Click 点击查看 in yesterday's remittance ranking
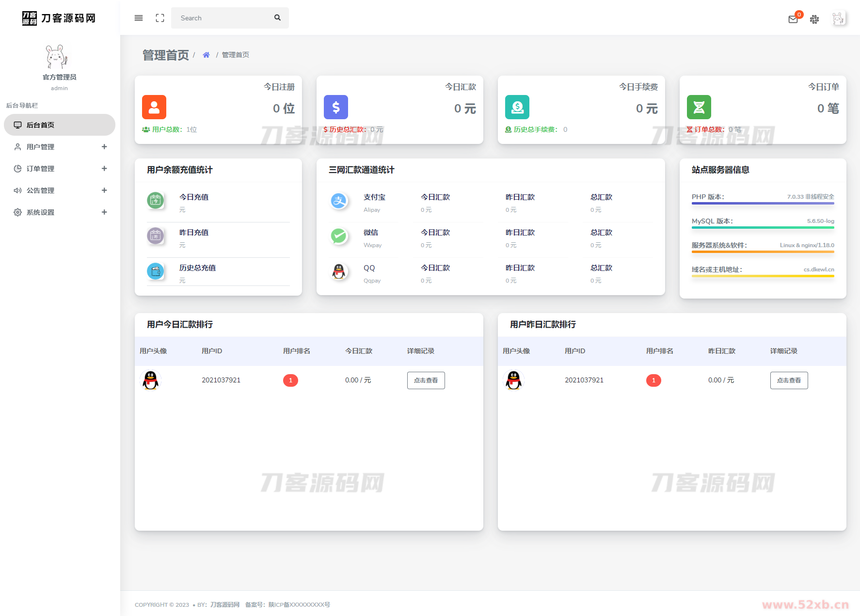The height and width of the screenshot is (616, 860). tap(789, 380)
